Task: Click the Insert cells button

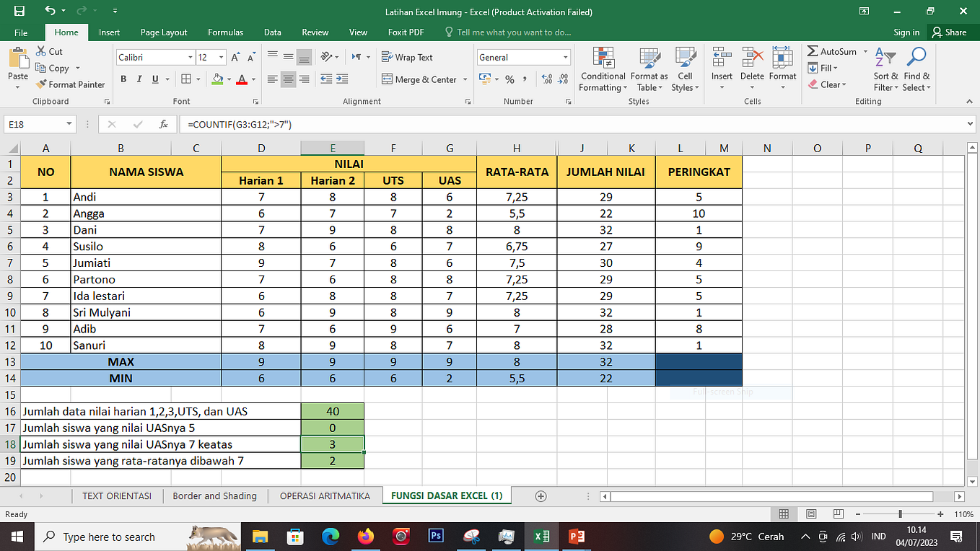Action: coord(722,70)
